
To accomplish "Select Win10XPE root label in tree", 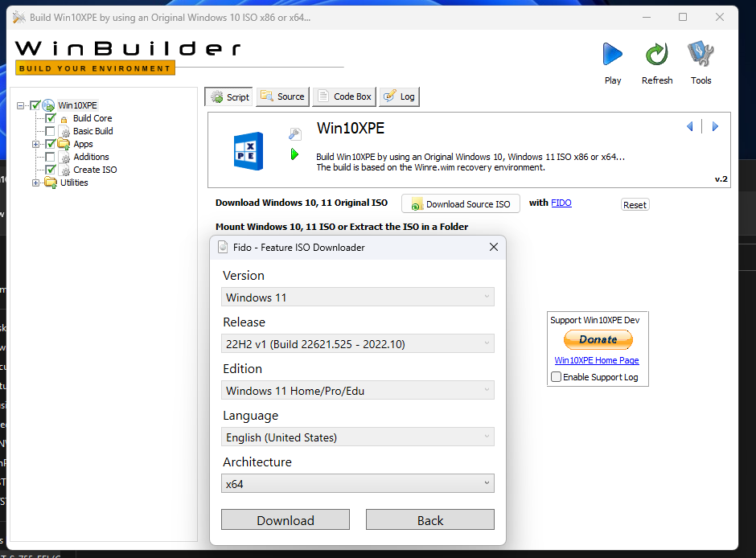I will point(78,105).
